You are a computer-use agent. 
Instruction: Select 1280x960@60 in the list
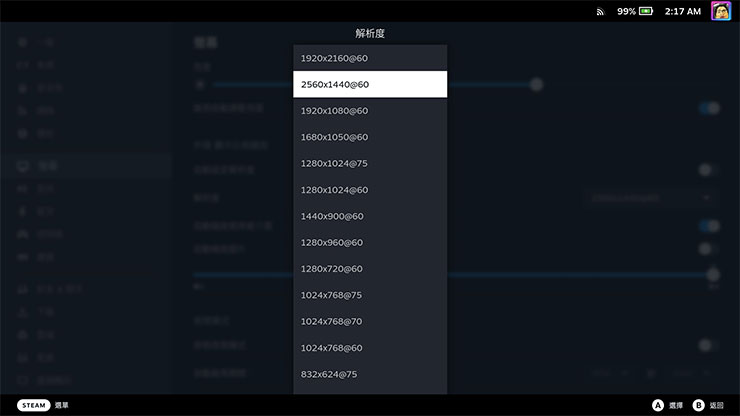point(370,243)
